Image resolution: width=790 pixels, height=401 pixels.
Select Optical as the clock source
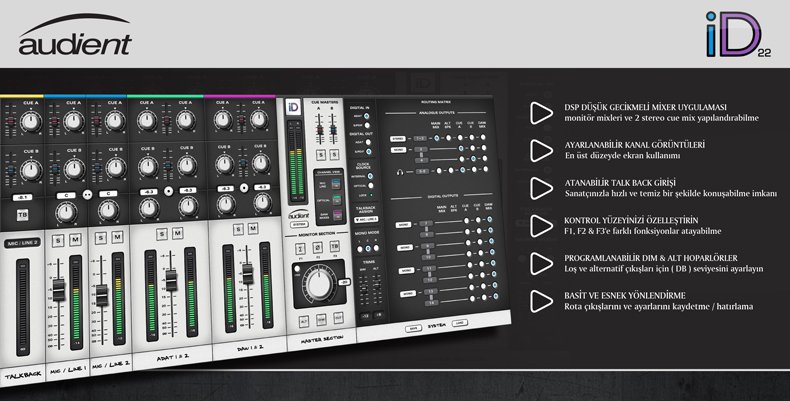371,185
